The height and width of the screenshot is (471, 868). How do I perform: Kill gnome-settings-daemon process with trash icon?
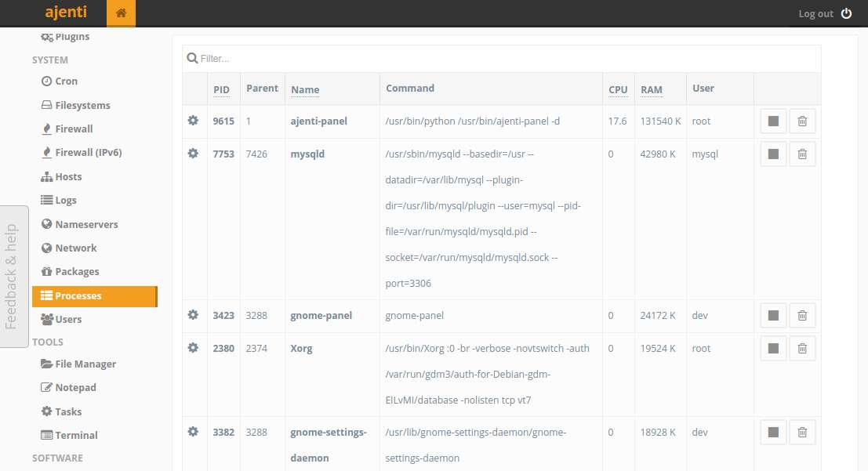(x=802, y=433)
